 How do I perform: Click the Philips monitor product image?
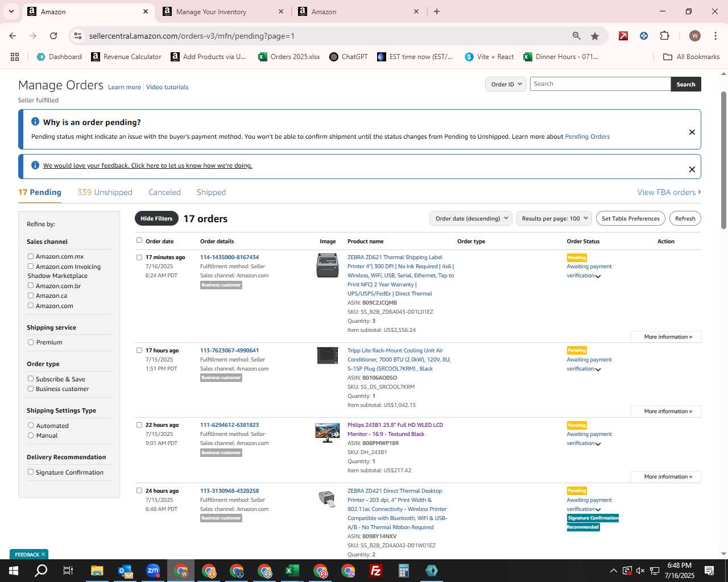[x=328, y=433]
